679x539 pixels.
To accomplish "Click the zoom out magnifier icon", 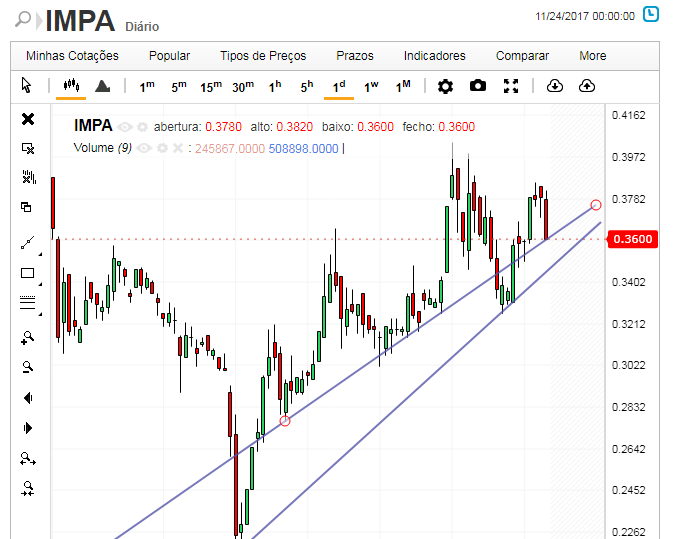I will (28, 367).
